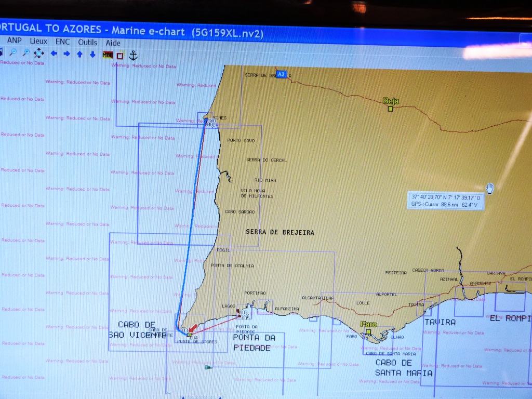Open the Aide help menu
532x399 pixels.
(113, 43)
